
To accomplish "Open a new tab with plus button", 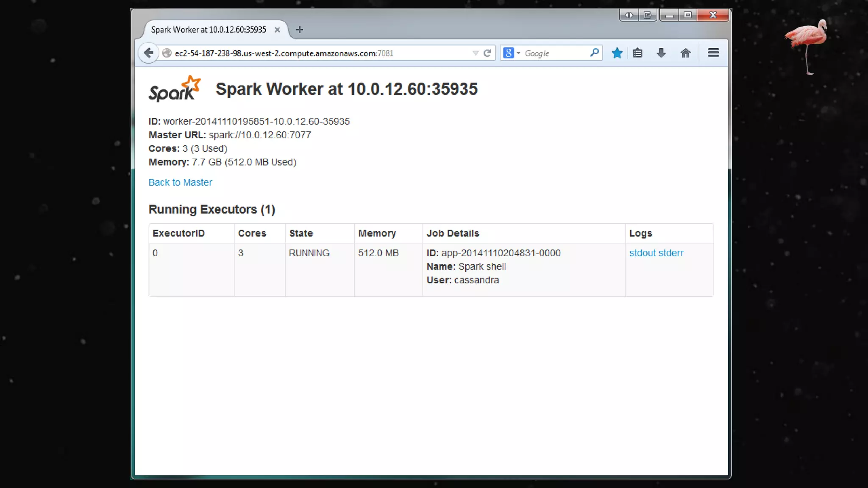I will [300, 30].
